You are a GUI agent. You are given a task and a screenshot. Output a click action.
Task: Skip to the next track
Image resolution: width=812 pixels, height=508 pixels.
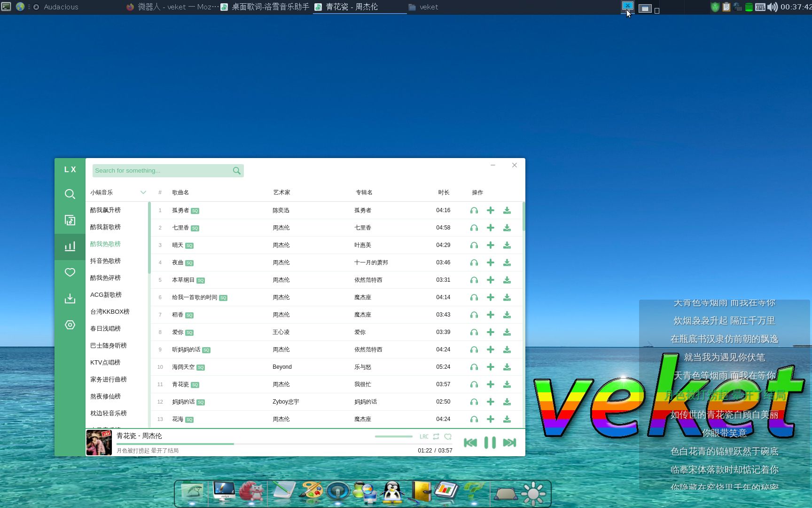pos(509,443)
